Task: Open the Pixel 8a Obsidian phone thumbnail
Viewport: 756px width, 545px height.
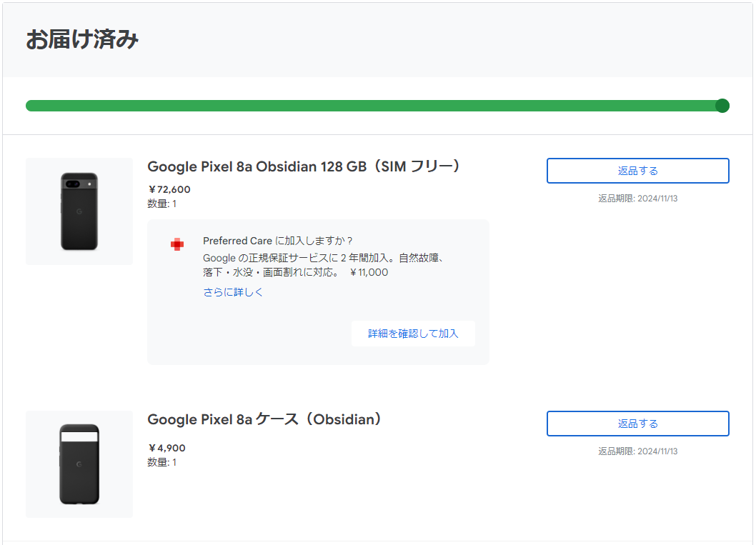Action: (79, 211)
